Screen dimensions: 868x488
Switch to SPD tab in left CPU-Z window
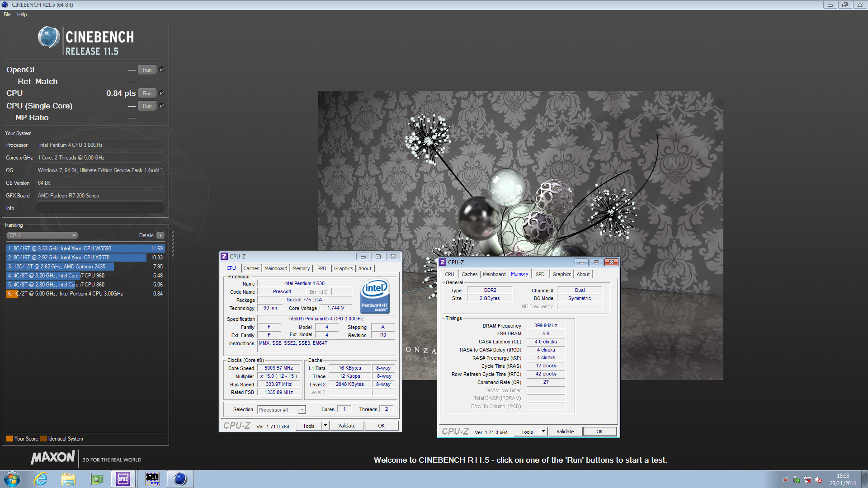tap(322, 268)
